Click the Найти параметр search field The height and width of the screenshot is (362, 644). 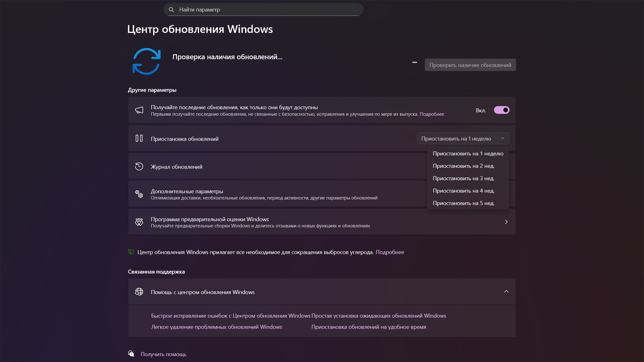tap(263, 10)
